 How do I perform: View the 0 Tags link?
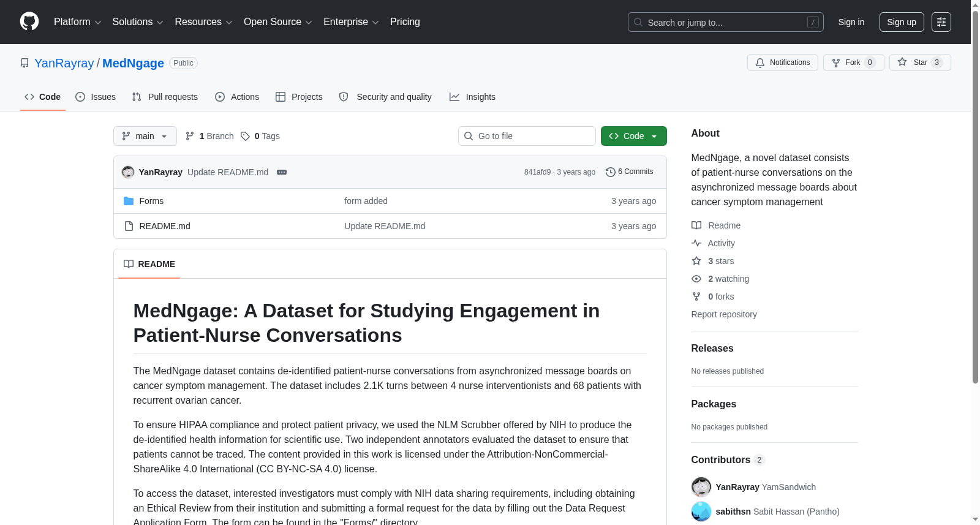click(x=260, y=136)
